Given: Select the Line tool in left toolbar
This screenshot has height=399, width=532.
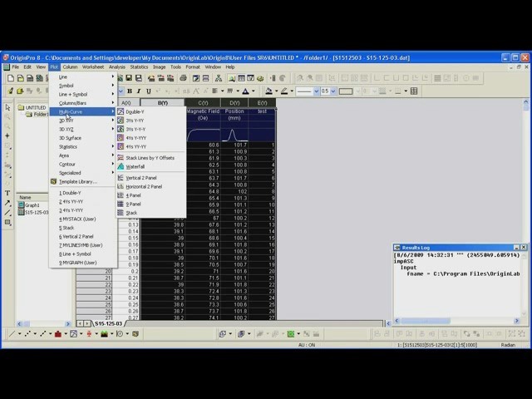Looking at the screenshot, I should click(7, 213).
